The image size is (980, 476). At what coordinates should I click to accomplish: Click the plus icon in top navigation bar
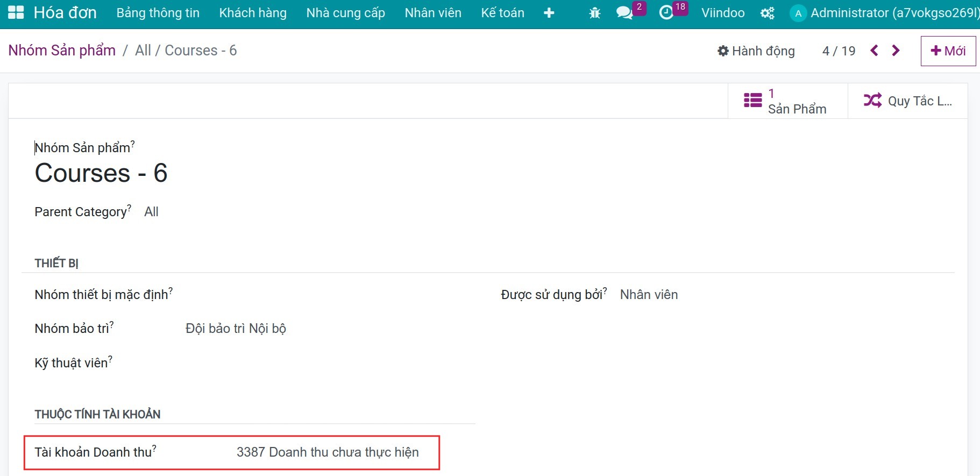point(549,13)
